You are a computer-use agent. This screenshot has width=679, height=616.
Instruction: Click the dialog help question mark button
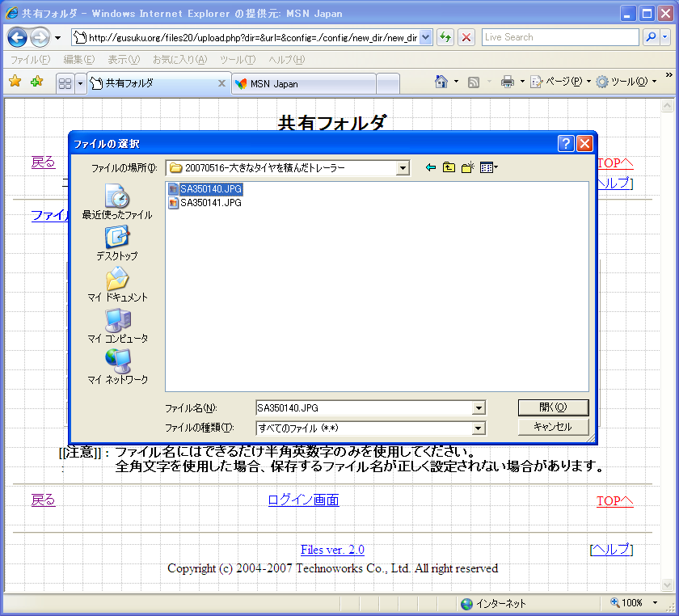566,143
